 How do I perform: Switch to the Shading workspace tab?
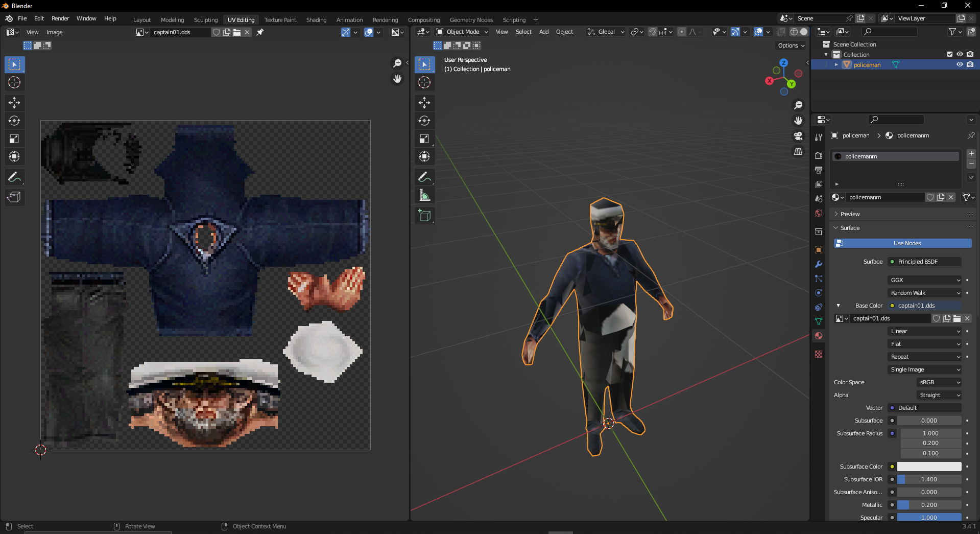coord(316,20)
